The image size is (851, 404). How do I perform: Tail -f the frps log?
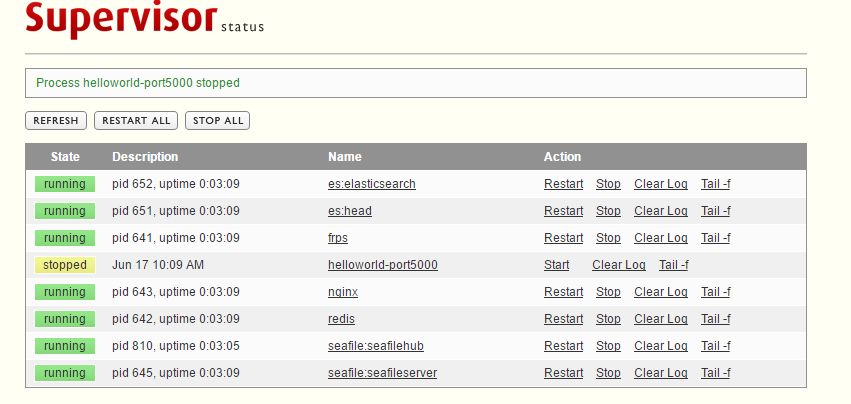[x=715, y=238]
